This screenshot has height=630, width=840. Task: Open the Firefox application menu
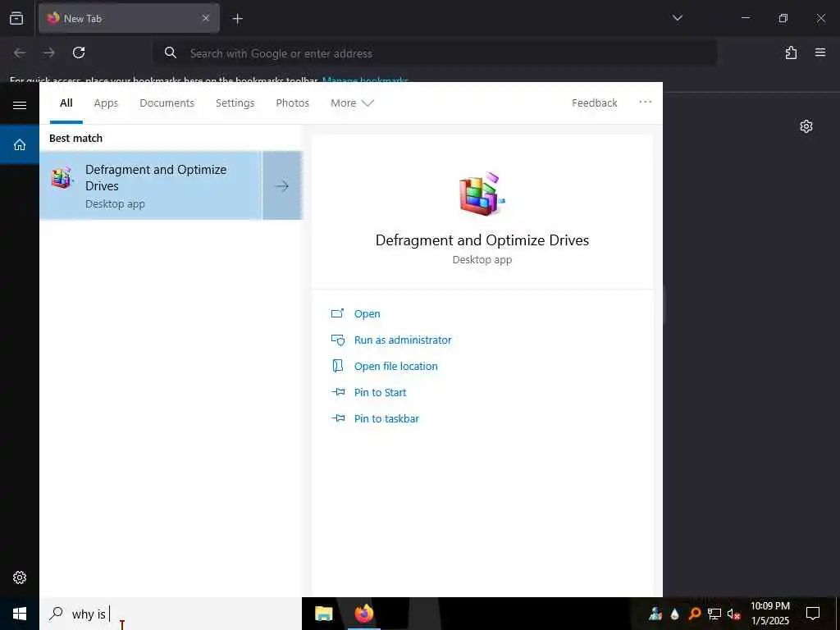pos(820,52)
